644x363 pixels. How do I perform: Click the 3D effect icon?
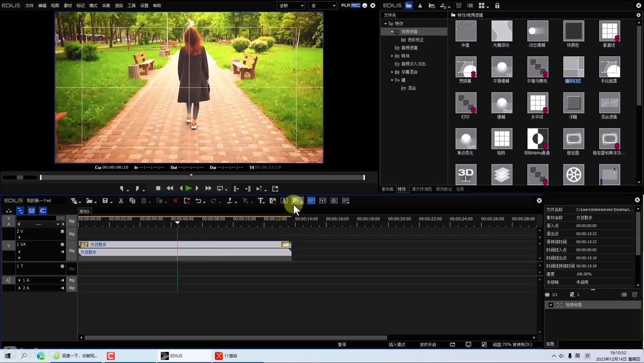(x=466, y=174)
